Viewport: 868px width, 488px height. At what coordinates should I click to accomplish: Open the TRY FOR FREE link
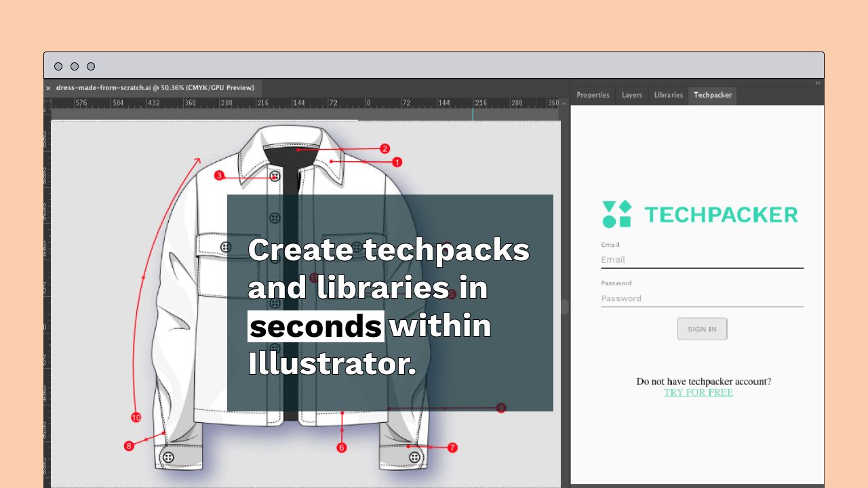click(x=698, y=392)
